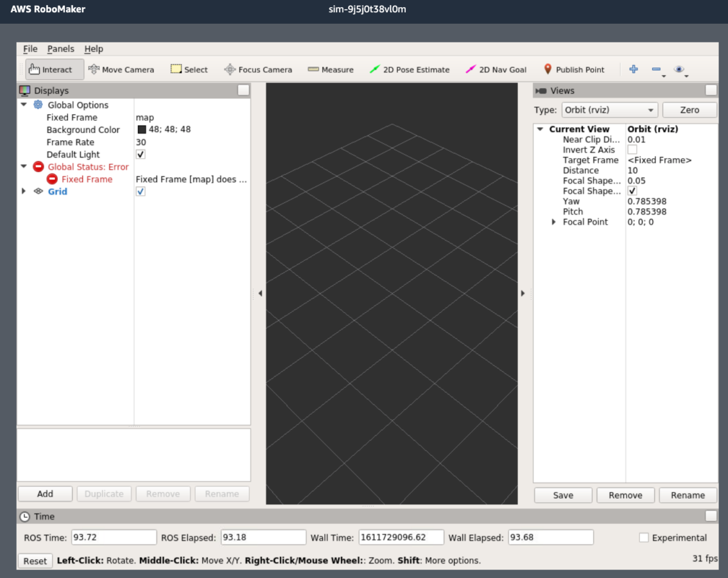Select the Interact tool
Viewport: 728px width, 578px height.
click(55, 69)
